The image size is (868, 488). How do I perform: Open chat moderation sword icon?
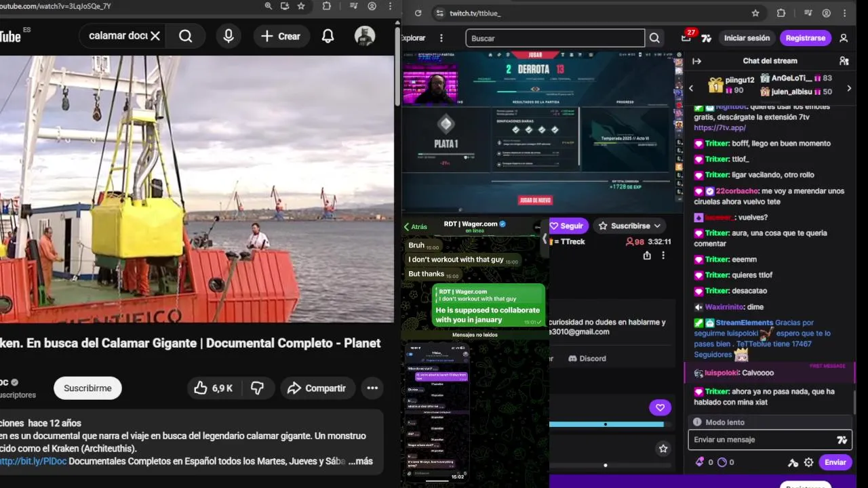pyautogui.click(x=793, y=462)
